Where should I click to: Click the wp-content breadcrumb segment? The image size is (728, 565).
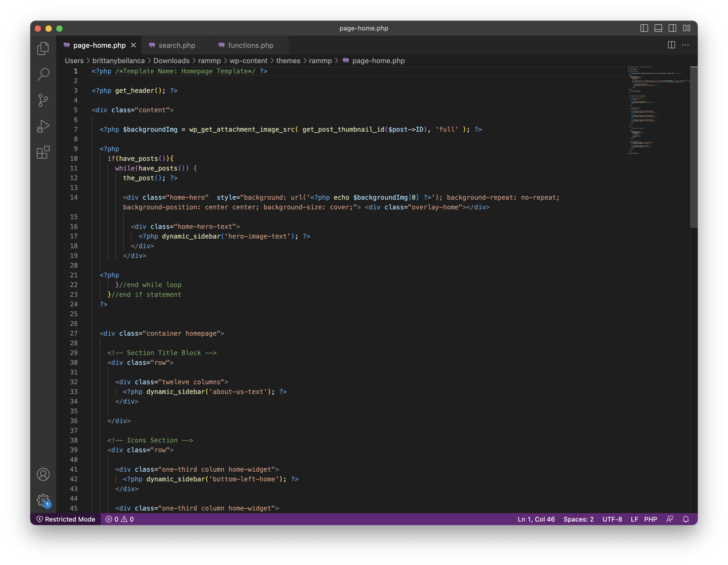(x=248, y=61)
